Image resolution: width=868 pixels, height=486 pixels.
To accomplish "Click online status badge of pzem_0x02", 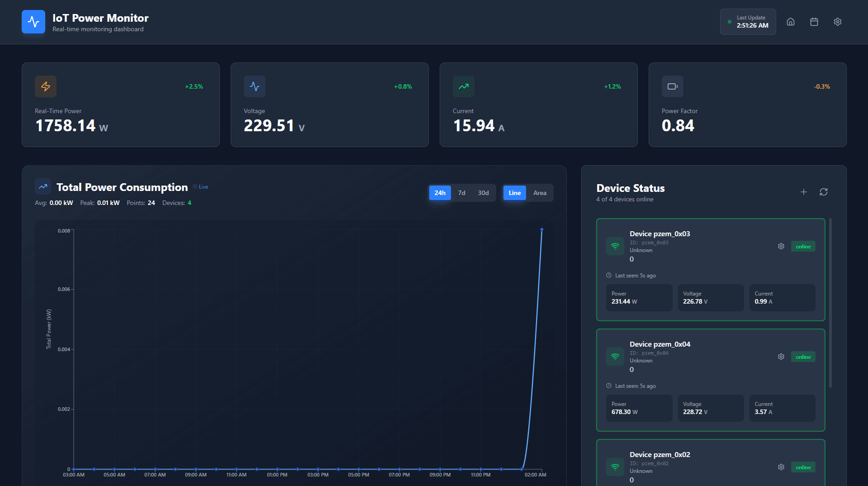I will (x=803, y=467).
